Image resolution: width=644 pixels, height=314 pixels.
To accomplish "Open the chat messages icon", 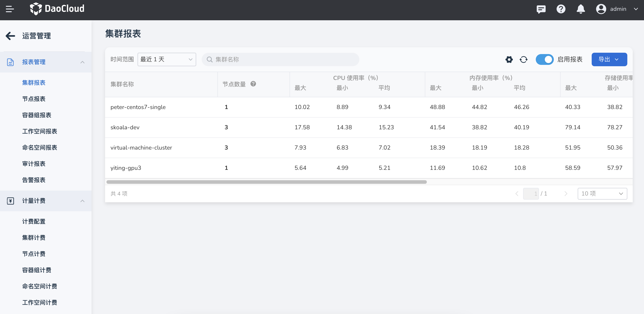I will pyautogui.click(x=541, y=9).
